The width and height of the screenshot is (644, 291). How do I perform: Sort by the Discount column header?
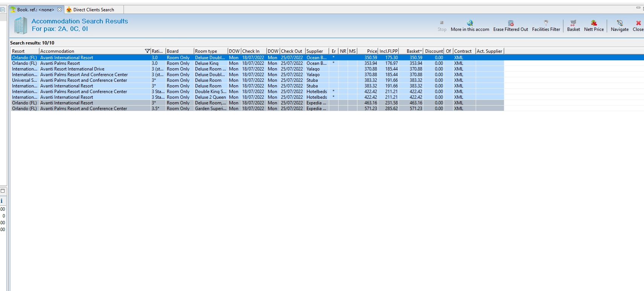click(434, 51)
